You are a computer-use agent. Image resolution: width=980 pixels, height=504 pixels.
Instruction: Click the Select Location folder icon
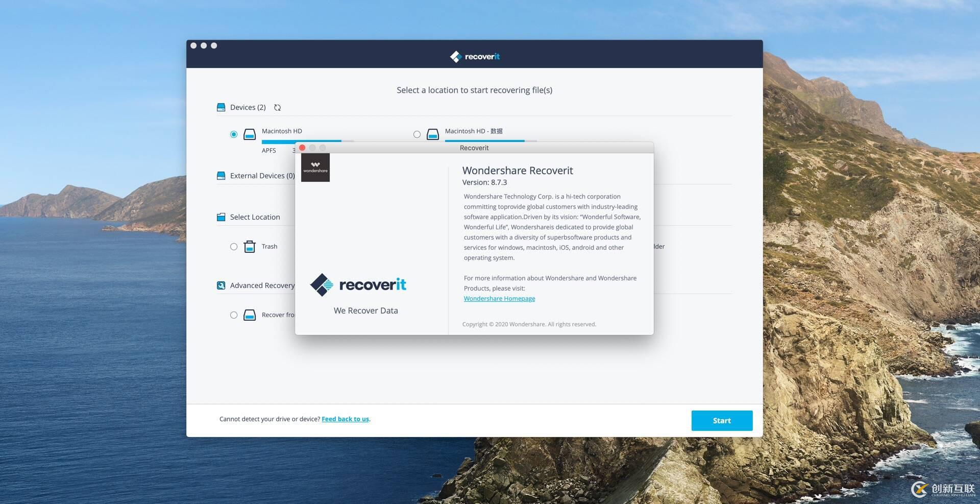pos(221,217)
